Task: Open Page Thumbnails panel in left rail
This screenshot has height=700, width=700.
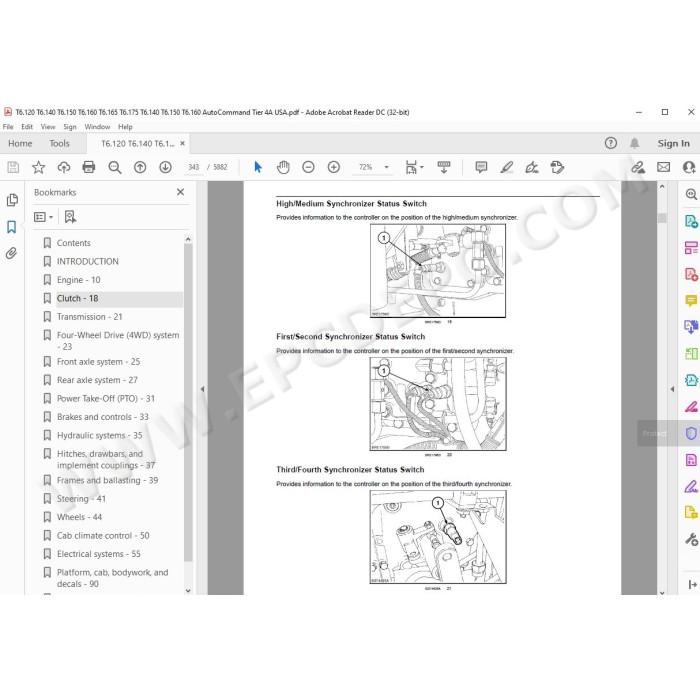Action: click(x=12, y=200)
